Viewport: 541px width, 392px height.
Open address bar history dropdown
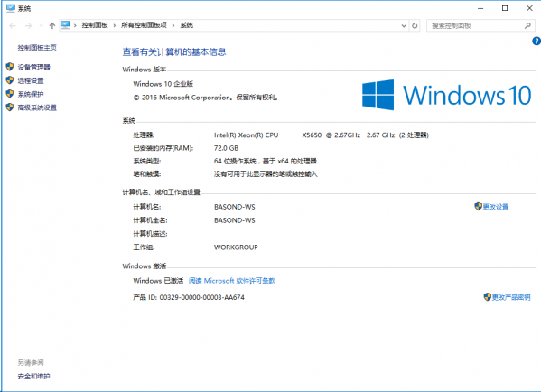coord(404,26)
